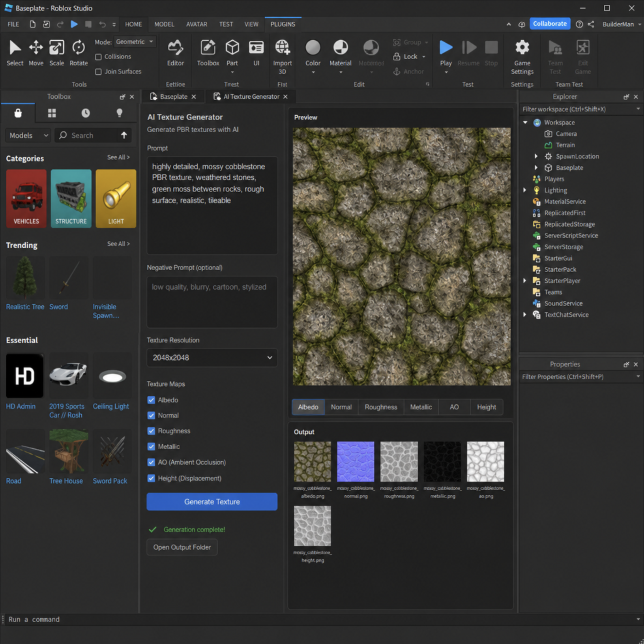Select the Move tool
Viewport: 644px width, 644px height.
36,53
